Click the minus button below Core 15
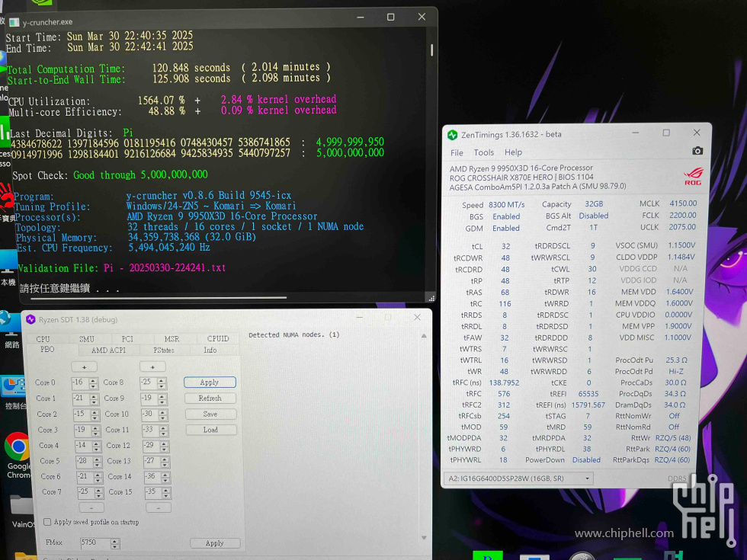The width and height of the screenshot is (747, 560). [x=159, y=507]
